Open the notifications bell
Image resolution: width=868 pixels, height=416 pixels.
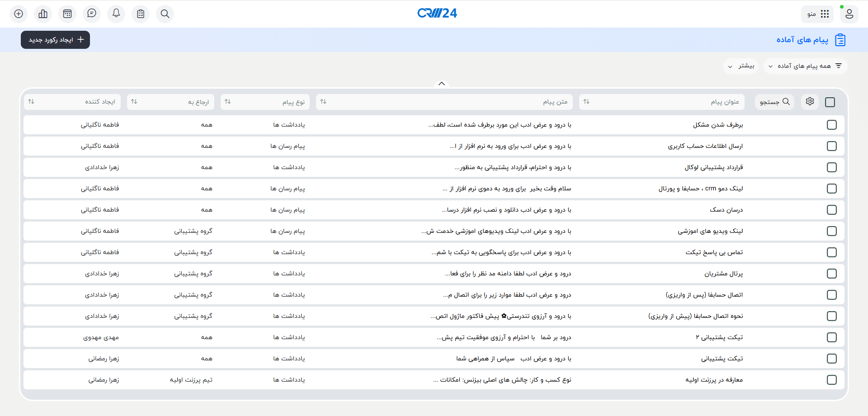pos(116,14)
